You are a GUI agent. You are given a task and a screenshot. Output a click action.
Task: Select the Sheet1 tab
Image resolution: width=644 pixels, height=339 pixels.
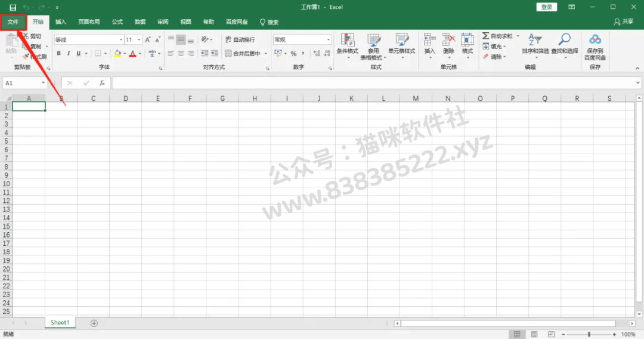[60, 322]
